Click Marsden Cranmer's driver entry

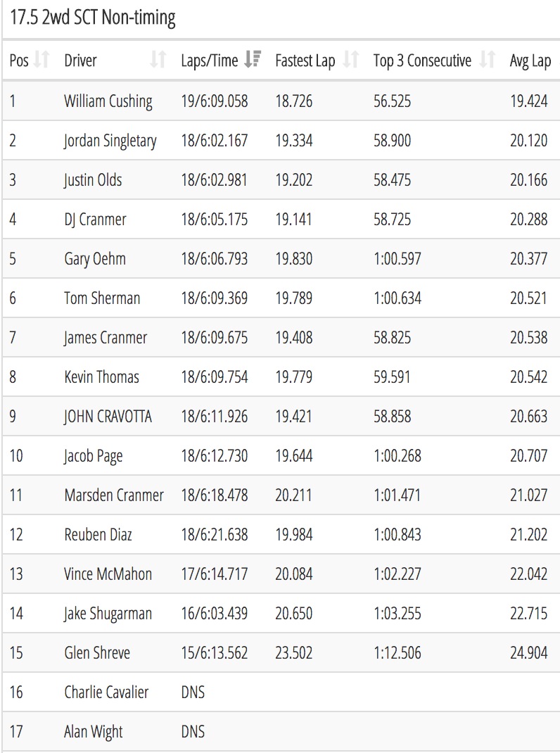click(x=114, y=495)
